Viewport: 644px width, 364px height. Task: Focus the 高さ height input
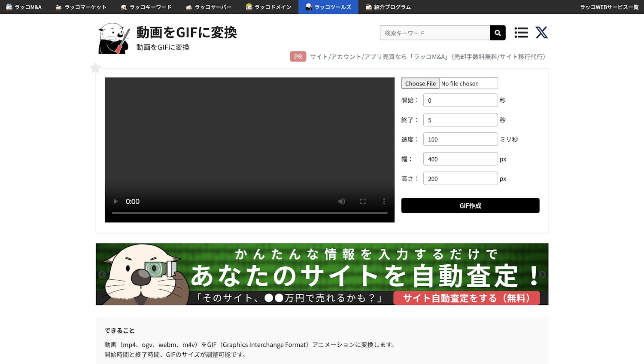point(460,178)
